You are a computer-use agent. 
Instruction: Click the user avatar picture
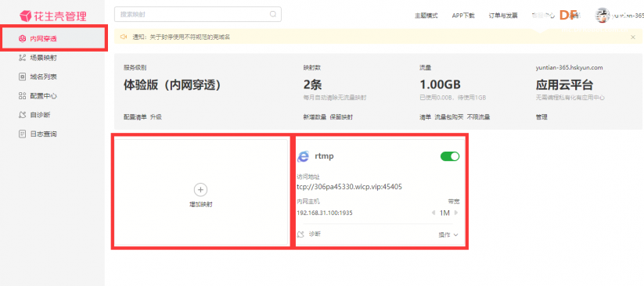pos(603,15)
